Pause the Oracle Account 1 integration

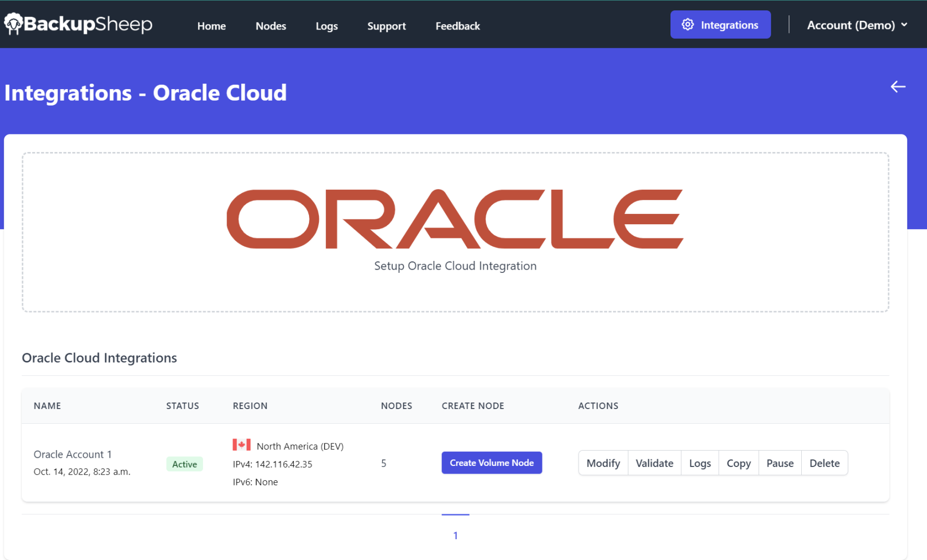point(780,463)
